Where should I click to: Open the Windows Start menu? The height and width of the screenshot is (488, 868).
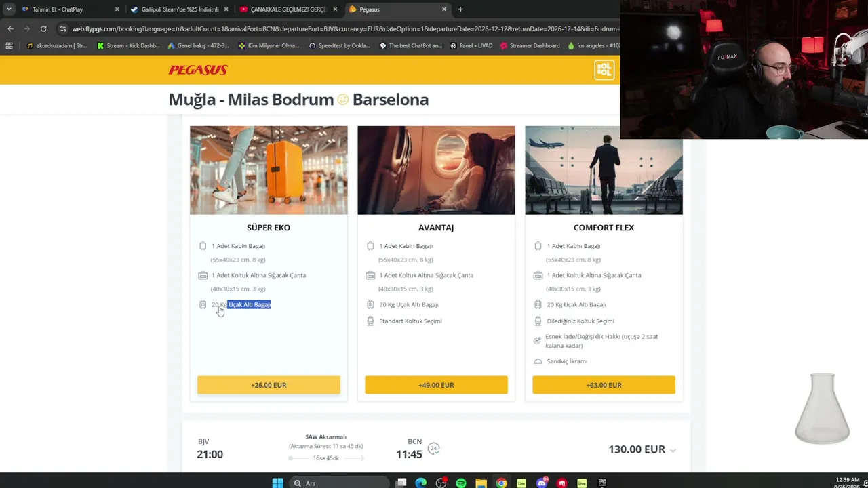[x=277, y=483]
